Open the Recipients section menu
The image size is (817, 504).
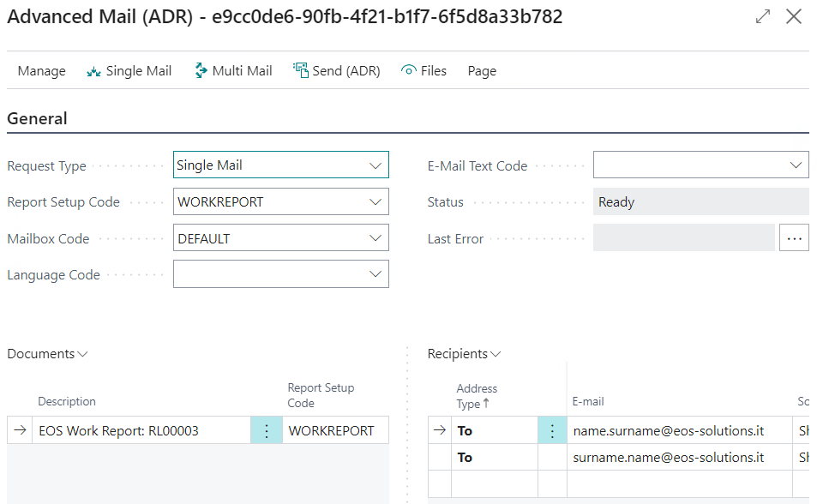pyautogui.click(x=465, y=354)
